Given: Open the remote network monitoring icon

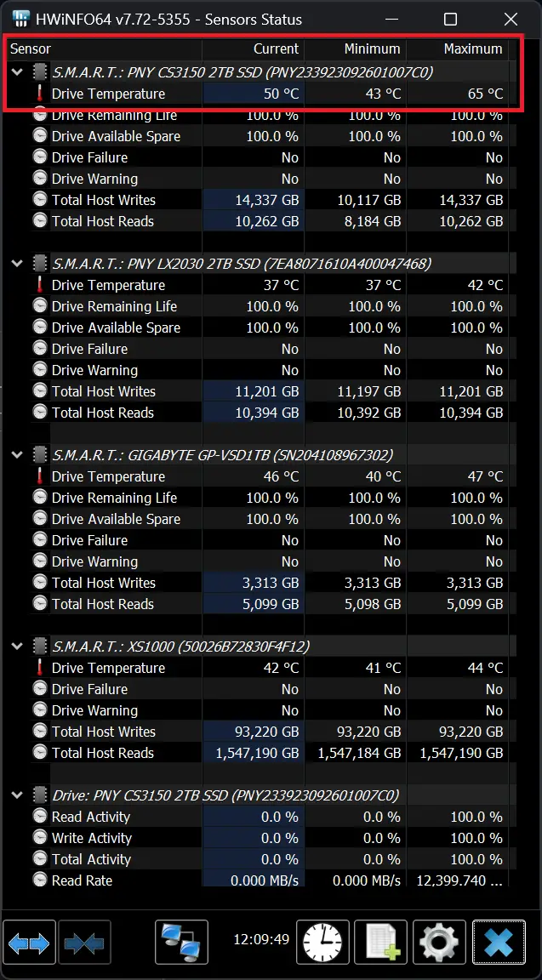Looking at the screenshot, I should (x=181, y=942).
